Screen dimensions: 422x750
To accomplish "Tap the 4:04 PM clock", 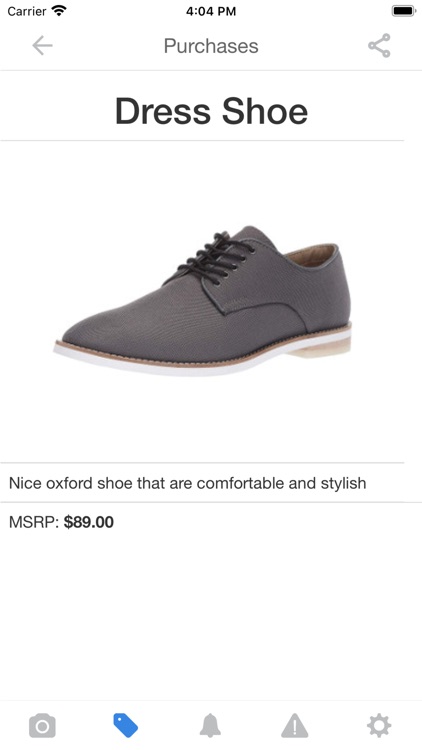I will pos(211,11).
